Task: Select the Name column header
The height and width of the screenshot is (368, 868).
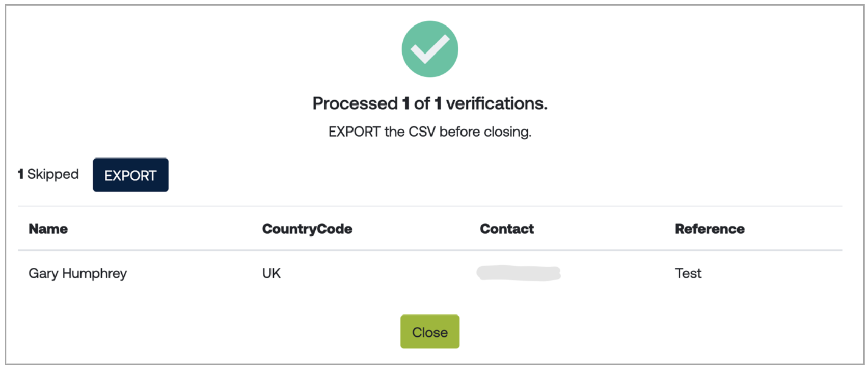Action: [48, 229]
